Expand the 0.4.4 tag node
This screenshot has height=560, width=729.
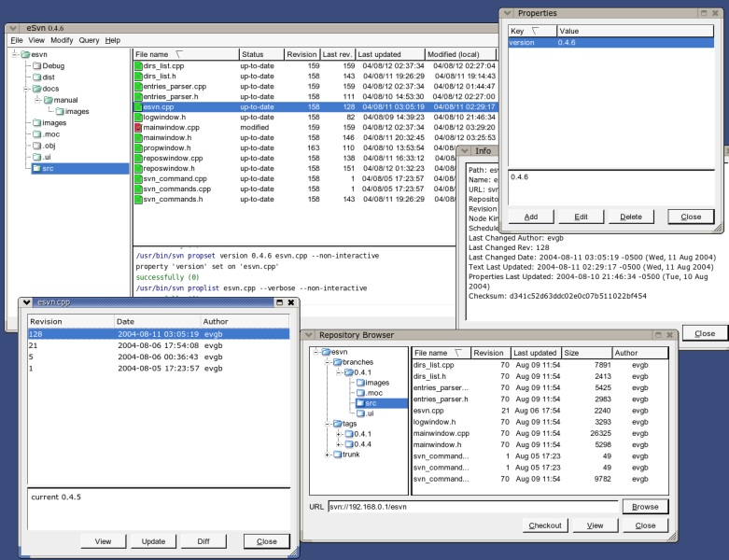point(339,444)
